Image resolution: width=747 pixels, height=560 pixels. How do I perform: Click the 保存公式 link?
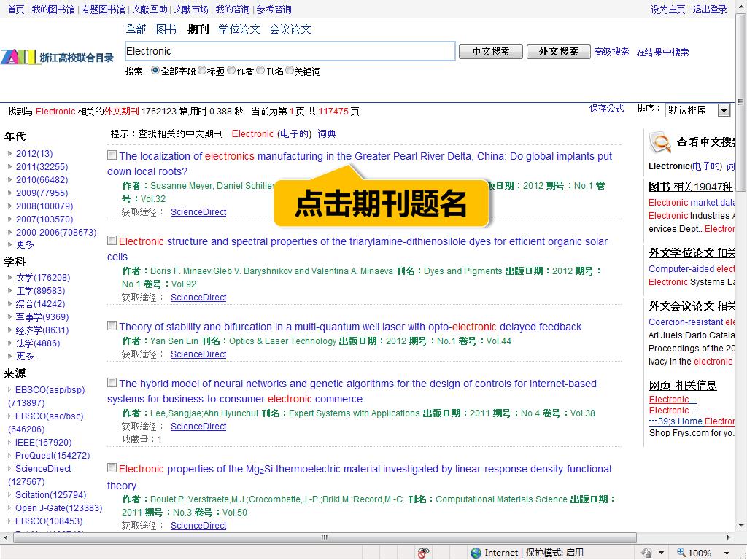pos(606,109)
